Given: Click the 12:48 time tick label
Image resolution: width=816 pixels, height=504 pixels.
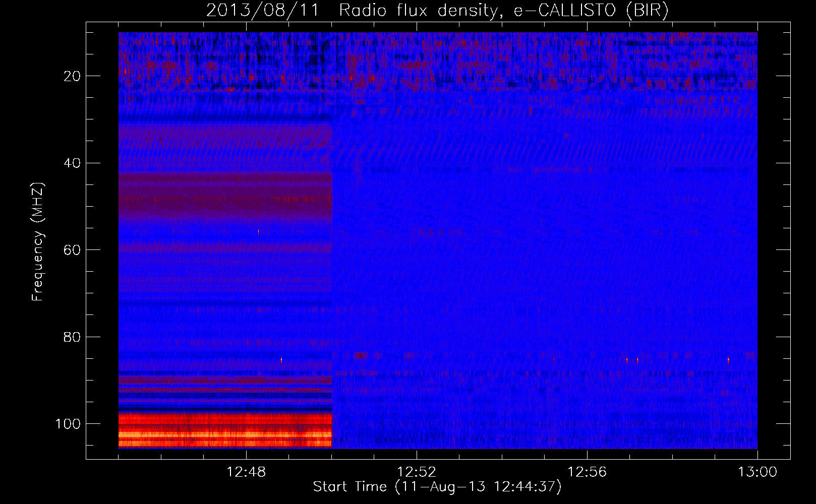Looking at the screenshot, I should coord(246,472).
